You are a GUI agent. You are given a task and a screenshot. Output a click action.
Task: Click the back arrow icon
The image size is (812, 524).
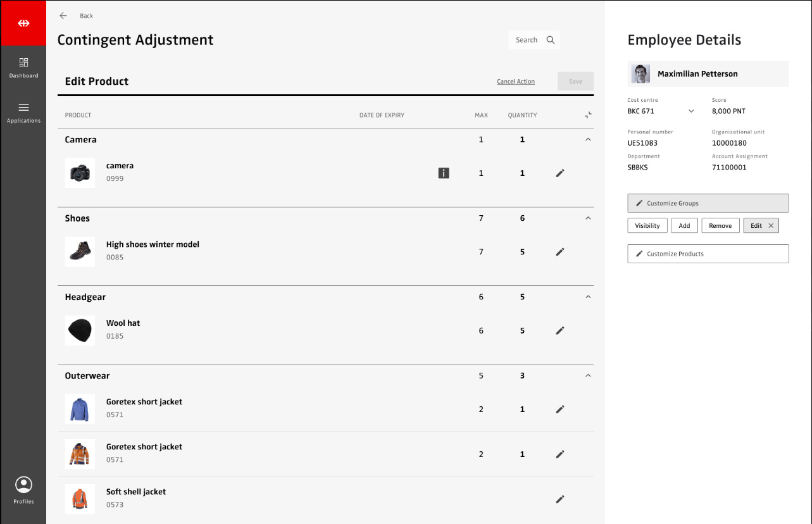[x=63, y=16]
